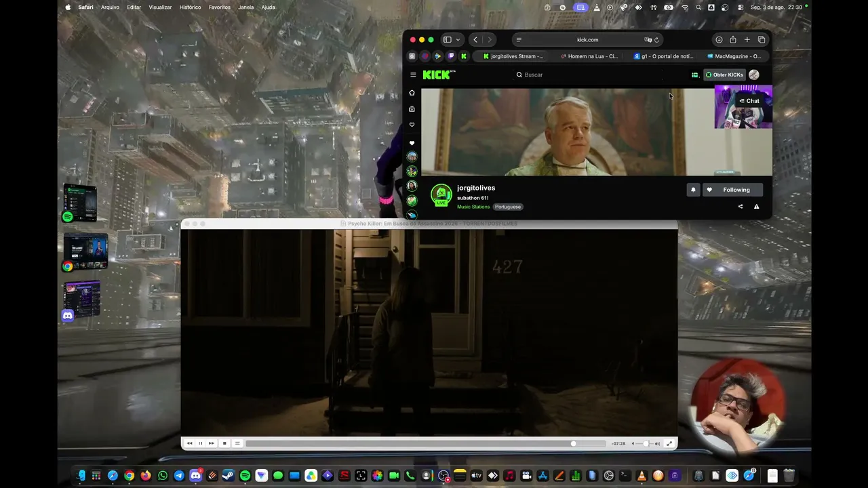Screen dimensions: 868x488
Task: Go forward in Safari
Action: coord(490,40)
